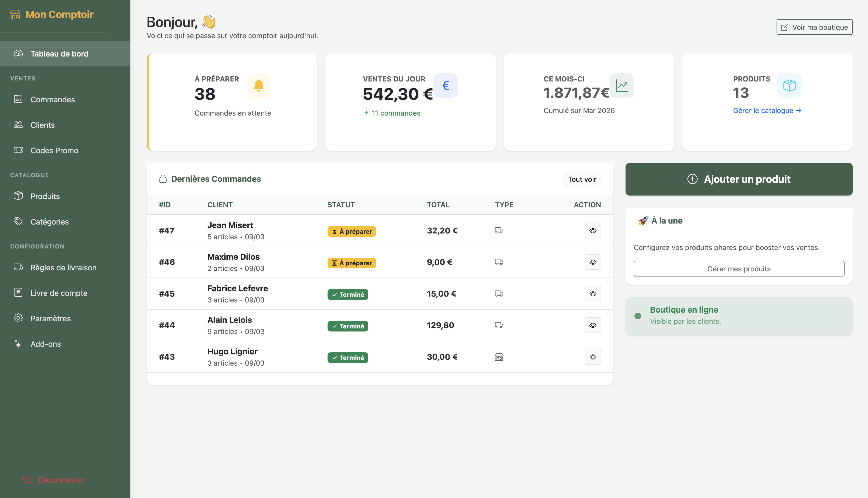Click Tout voir for recent orders

click(582, 179)
